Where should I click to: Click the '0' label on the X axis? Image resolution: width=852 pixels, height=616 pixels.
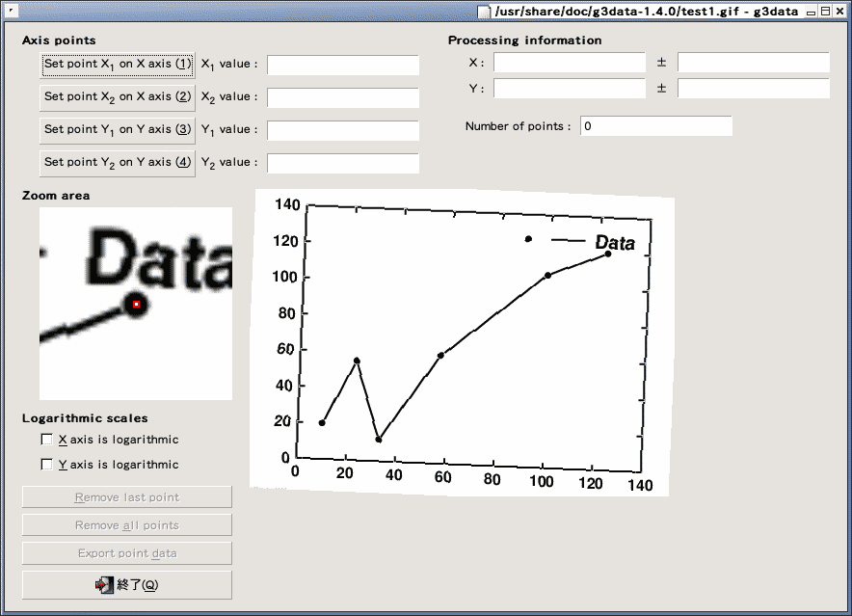tap(295, 470)
